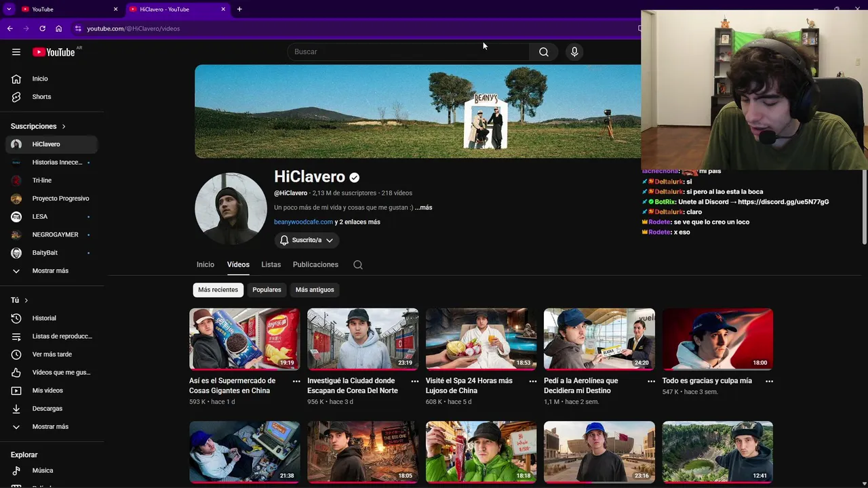The width and height of the screenshot is (868, 488).
Task: Click browser forward arrow
Action: click(26, 28)
